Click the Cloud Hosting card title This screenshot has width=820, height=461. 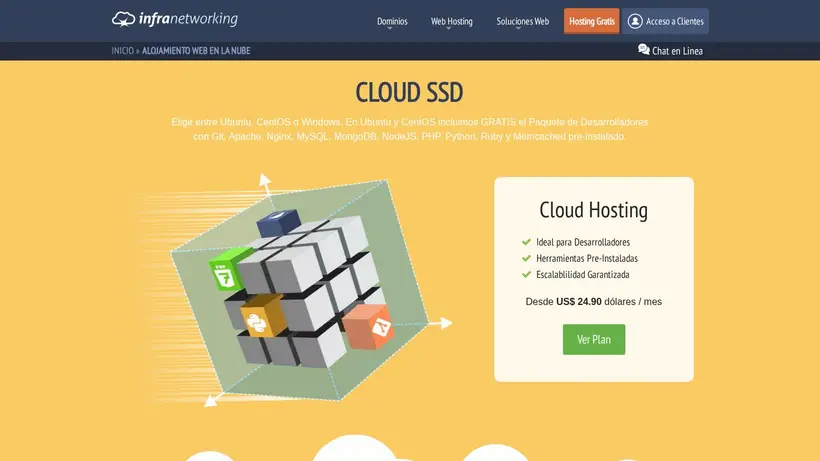pyautogui.click(x=594, y=210)
